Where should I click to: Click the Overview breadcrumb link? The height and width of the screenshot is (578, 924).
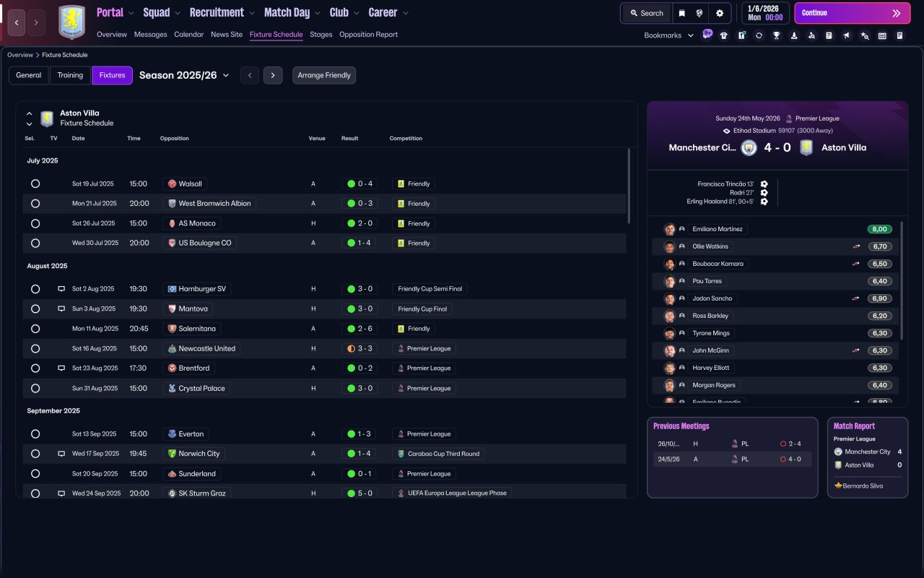pos(20,55)
